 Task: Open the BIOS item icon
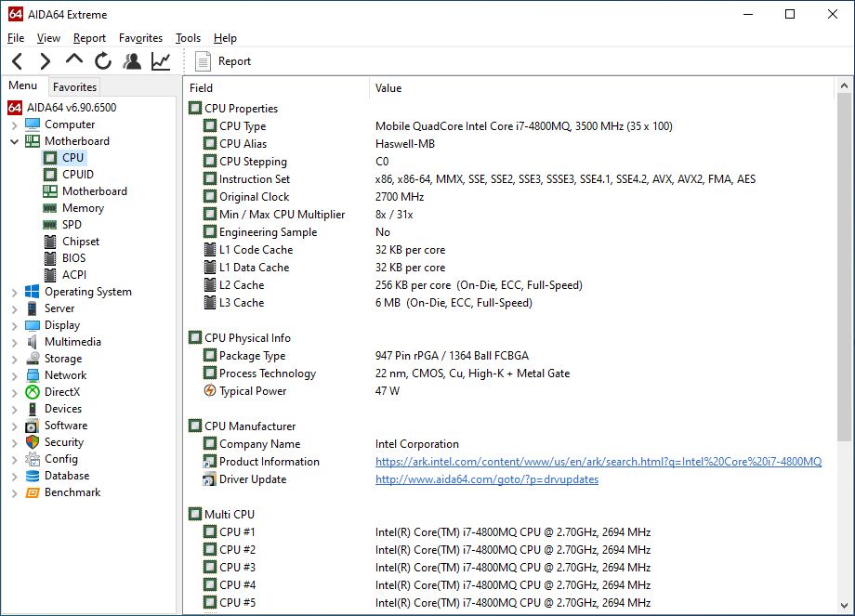click(49, 258)
